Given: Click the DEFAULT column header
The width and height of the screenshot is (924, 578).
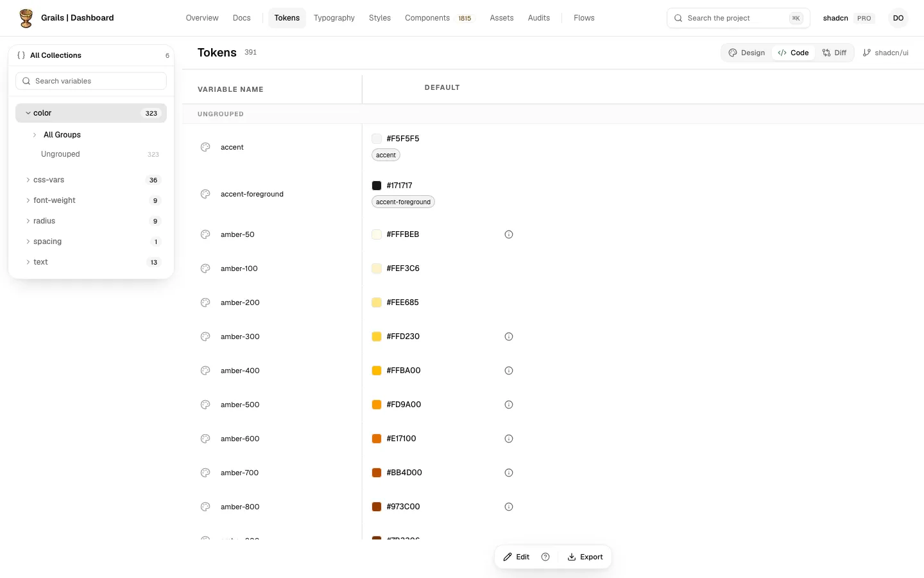Looking at the screenshot, I should [442, 87].
